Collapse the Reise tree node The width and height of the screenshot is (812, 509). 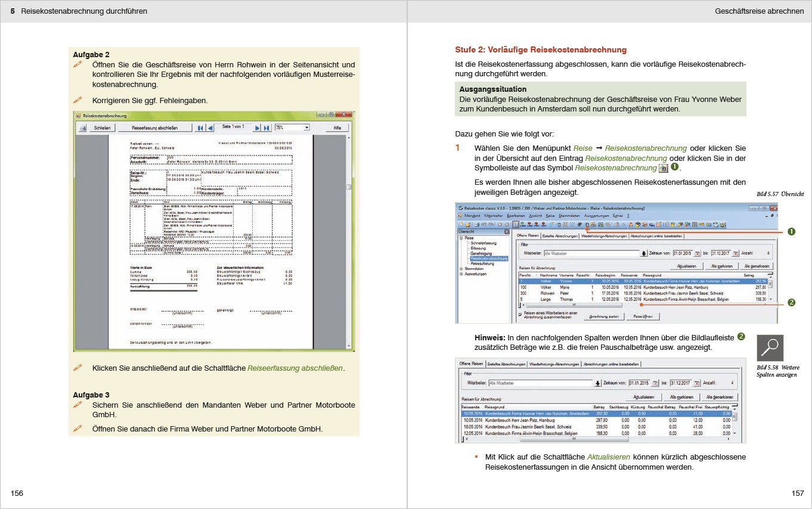click(x=461, y=238)
